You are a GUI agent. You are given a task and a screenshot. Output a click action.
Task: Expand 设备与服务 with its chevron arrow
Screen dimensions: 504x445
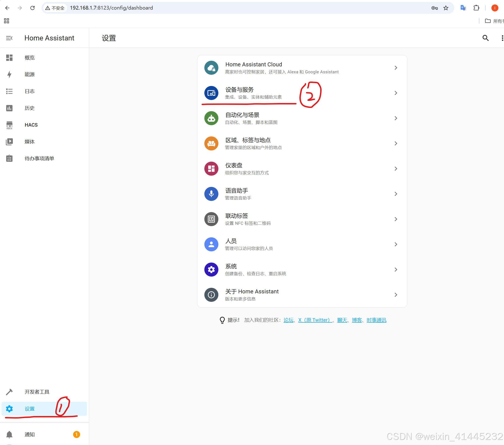click(x=395, y=93)
